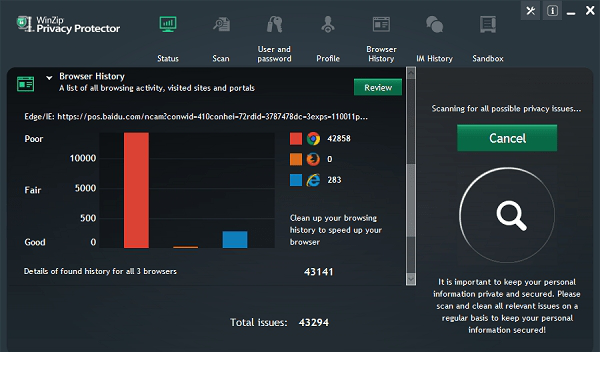This screenshot has width=600, height=366.
Task: Switch to User and password tab label
Action: [274, 54]
